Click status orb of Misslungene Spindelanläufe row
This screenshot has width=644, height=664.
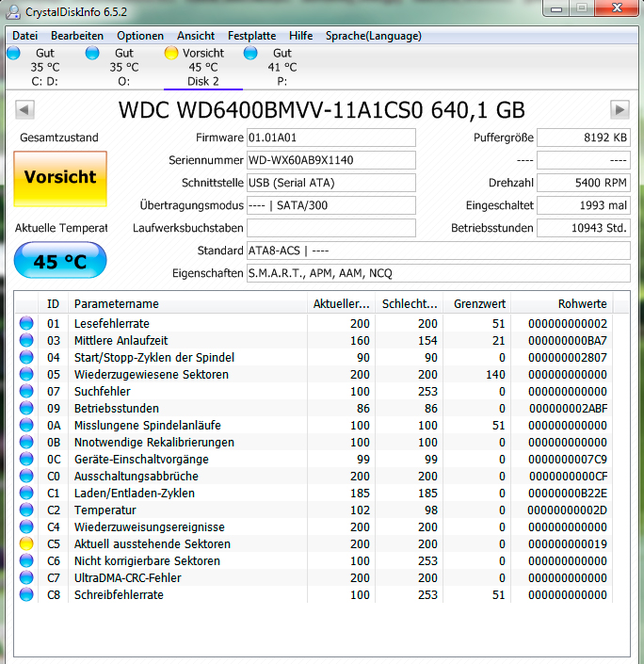pos(26,425)
